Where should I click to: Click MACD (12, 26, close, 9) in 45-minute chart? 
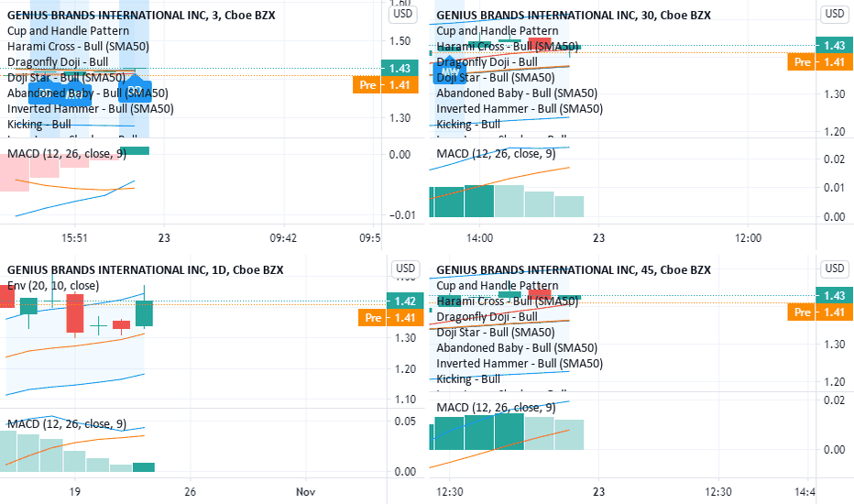tap(496, 408)
